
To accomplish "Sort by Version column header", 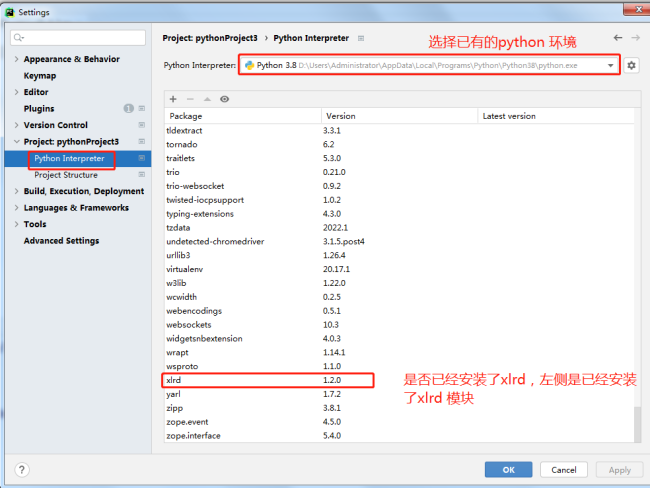I will point(400,116).
